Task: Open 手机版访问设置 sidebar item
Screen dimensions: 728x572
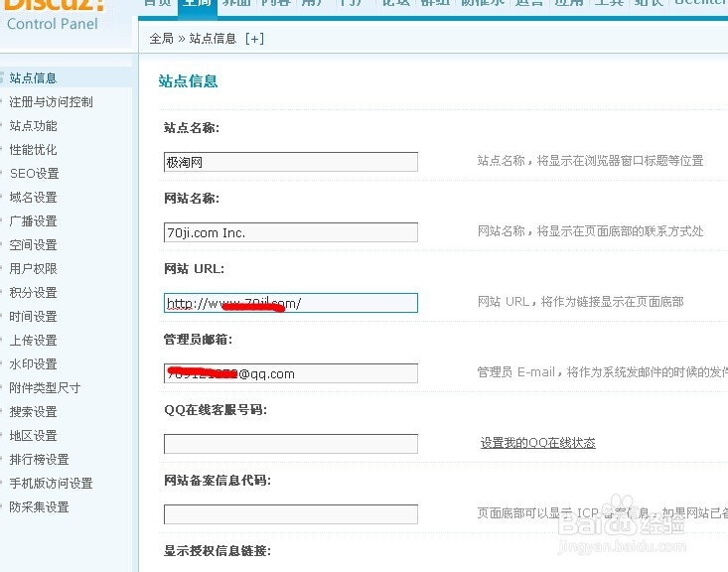Action: [x=51, y=484]
